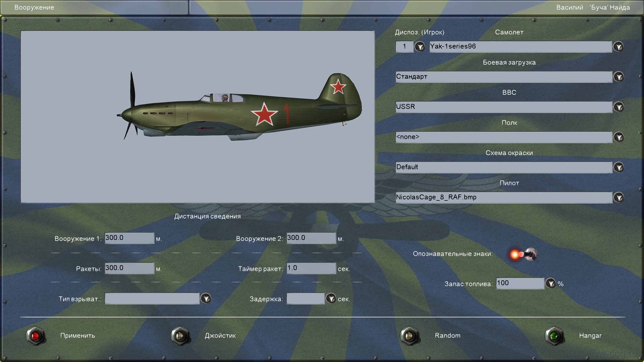The width and height of the screenshot is (644, 362).
Task: Click the Применить text label
Action: [x=77, y=336]
